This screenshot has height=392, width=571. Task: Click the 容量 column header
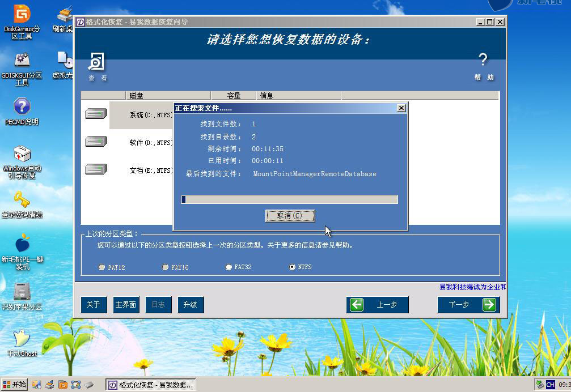[x=234, y=95]
